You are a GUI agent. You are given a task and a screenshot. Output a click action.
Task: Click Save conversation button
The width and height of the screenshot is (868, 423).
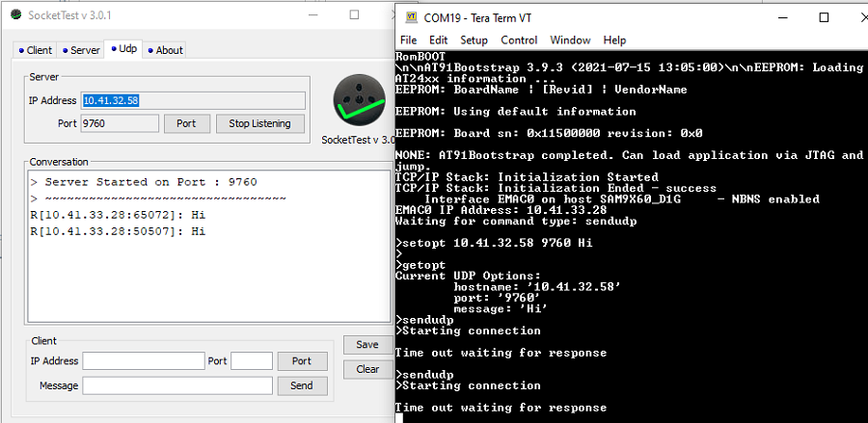pos(366,345)
